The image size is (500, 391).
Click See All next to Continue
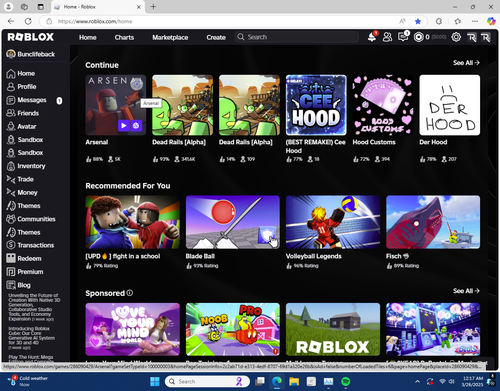(x=466, y=63)
